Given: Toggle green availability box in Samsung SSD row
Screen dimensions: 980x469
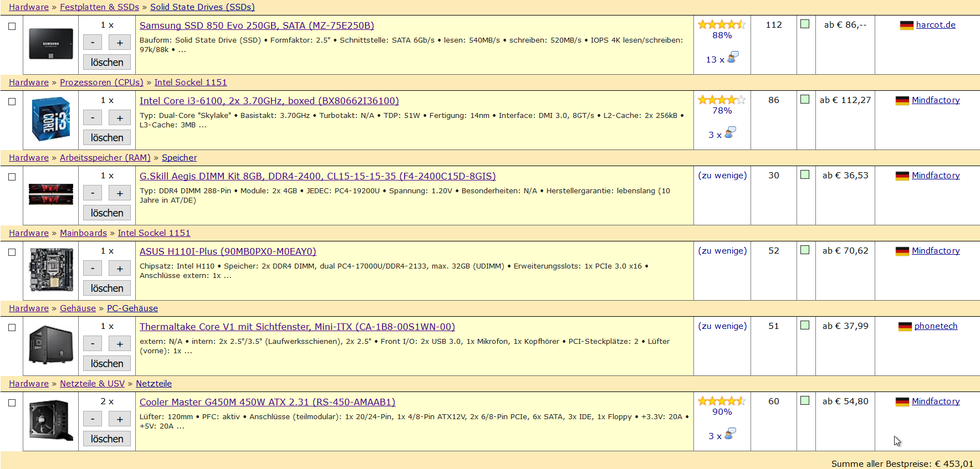Looking at the screenshot, I should [x=805, y=24].
